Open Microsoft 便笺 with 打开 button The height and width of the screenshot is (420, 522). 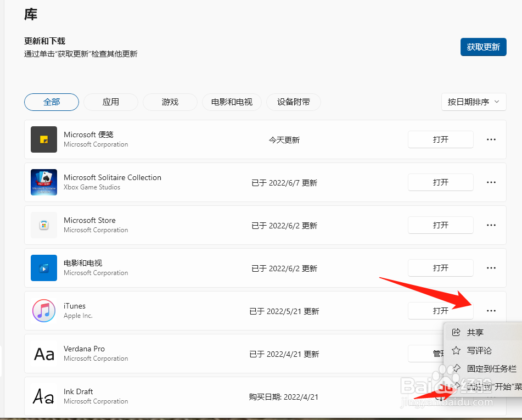[440, 139]
